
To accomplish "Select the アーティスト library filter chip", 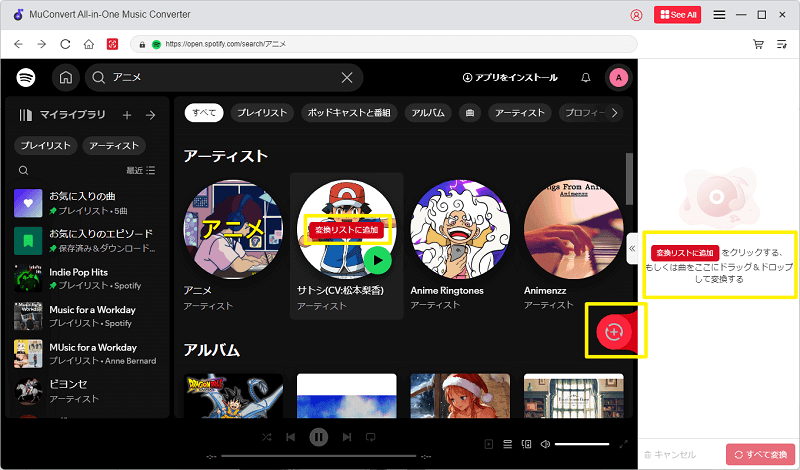I will (114, 145).
